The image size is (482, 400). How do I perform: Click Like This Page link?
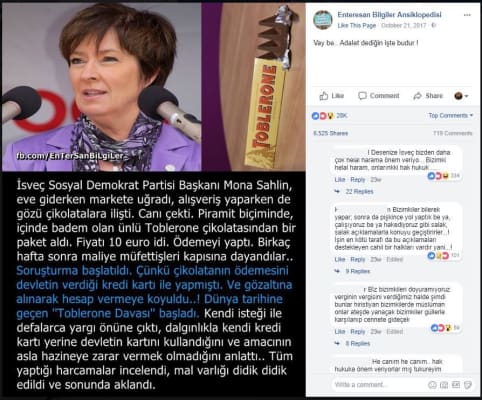(357, 26)
